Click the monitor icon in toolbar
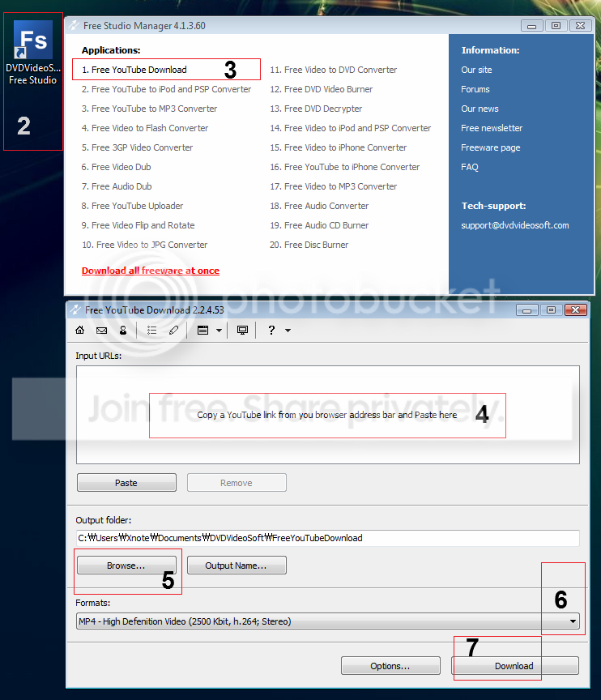Screen dimensions: 601x700 point(242,330)
